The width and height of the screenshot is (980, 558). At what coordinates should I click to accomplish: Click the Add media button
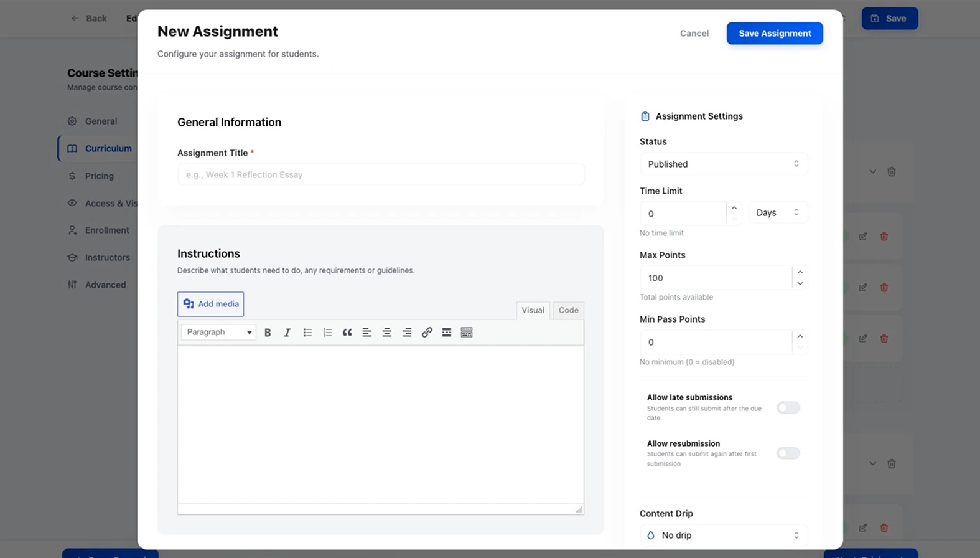click(x=210, y=304)
